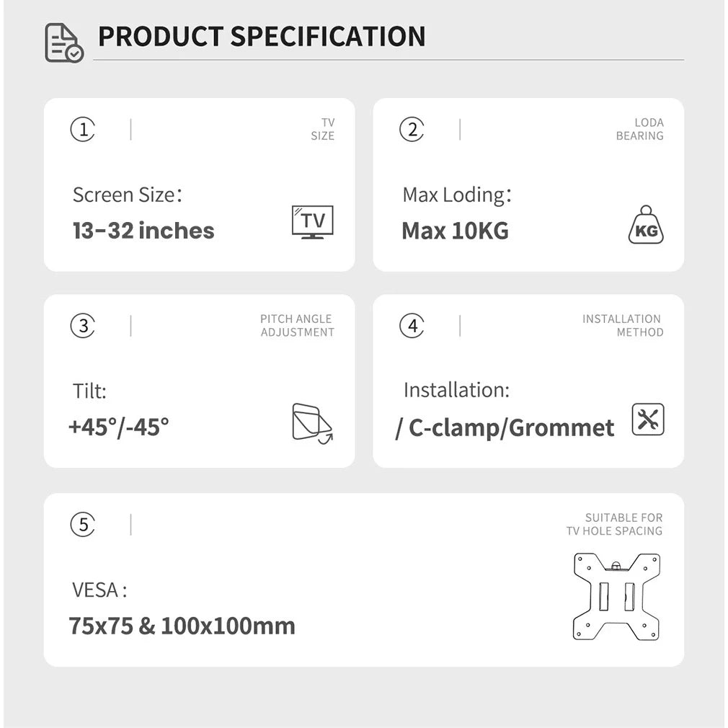
Task: Click the KG weight icon
Action: 646,226
